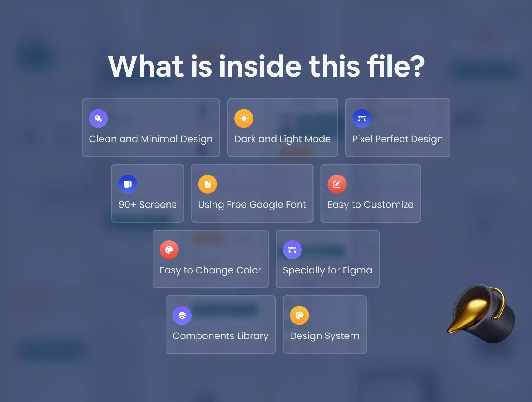This screenshot has width=532, height=402.
Task: Select the '90+ Screens' text
Action: tap(147, 205)
